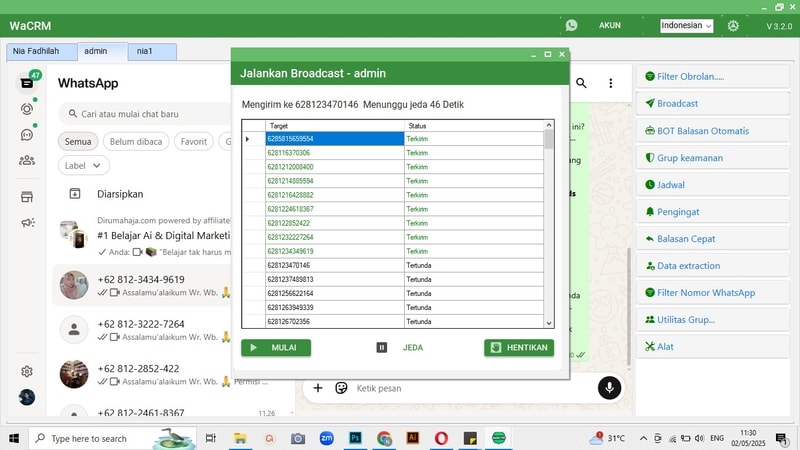Viewport: 800px width, 450px height.
Task: Open the Alat tools menu
Action: pos(713,347)
